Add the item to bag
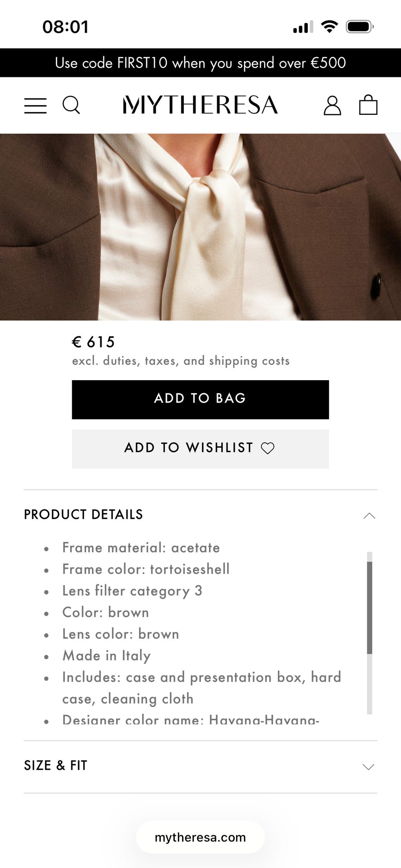The image size is (401, 868). pos(200,399)
